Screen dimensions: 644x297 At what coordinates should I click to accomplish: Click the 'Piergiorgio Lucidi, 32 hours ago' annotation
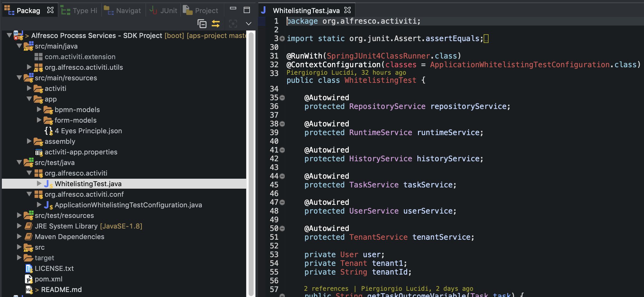[x=346, y=72]
